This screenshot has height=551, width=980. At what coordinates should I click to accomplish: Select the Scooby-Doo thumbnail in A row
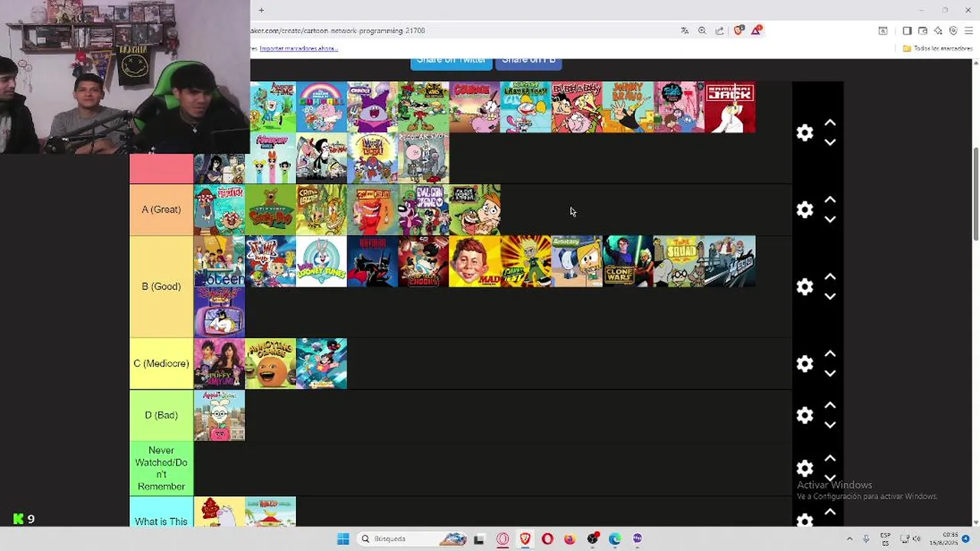pos(270,210)
